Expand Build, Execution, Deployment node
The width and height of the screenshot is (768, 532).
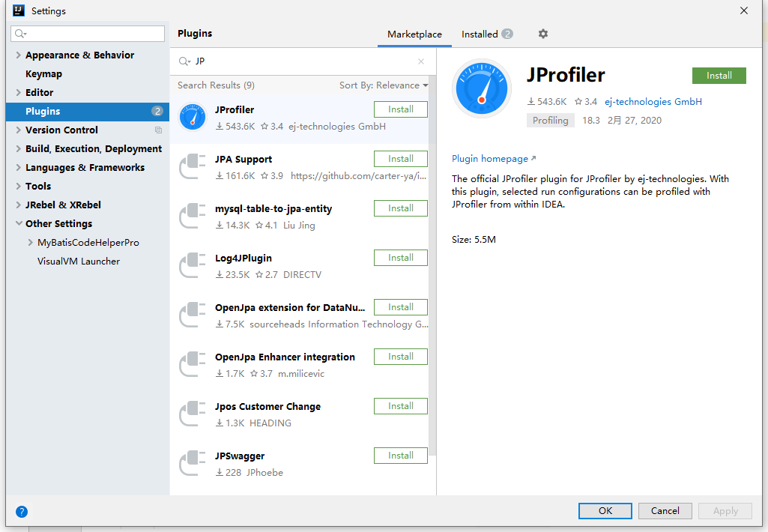(18, 148)
